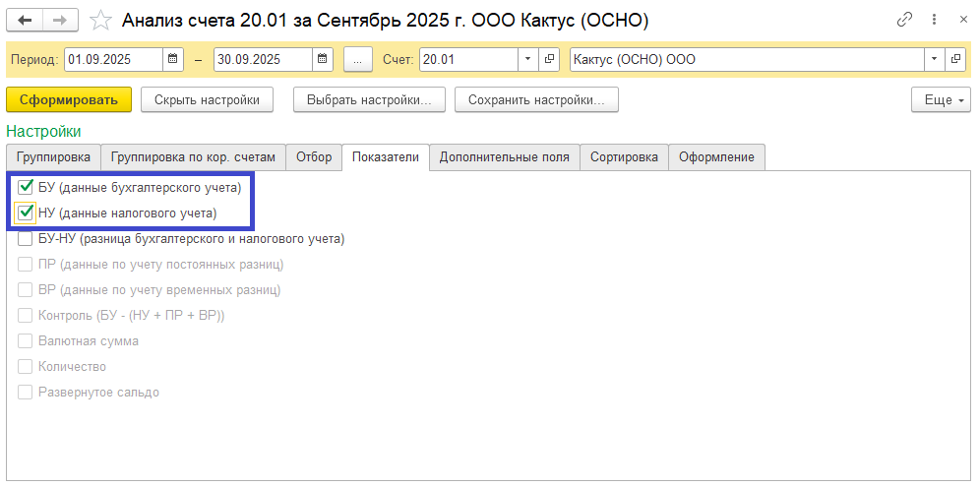The image size is (980, 487).
Task: Open the three-dot window menu
Action: [936, 20]
